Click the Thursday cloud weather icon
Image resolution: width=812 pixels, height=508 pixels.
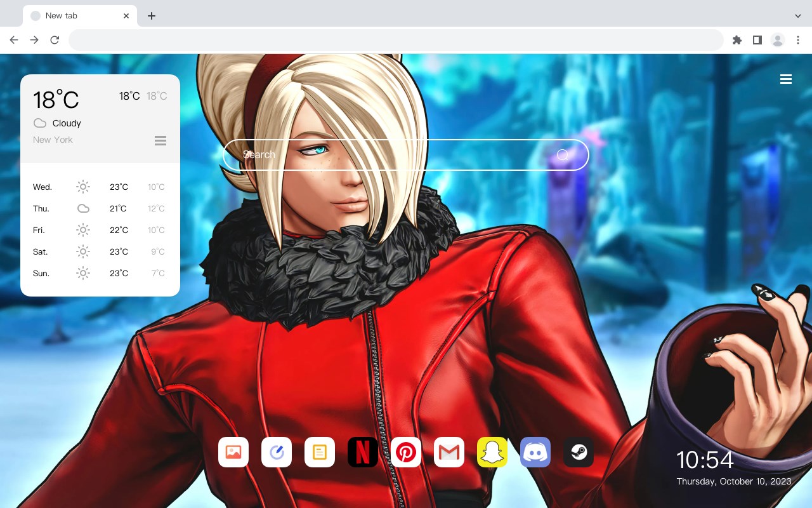(x=83, y=208)
